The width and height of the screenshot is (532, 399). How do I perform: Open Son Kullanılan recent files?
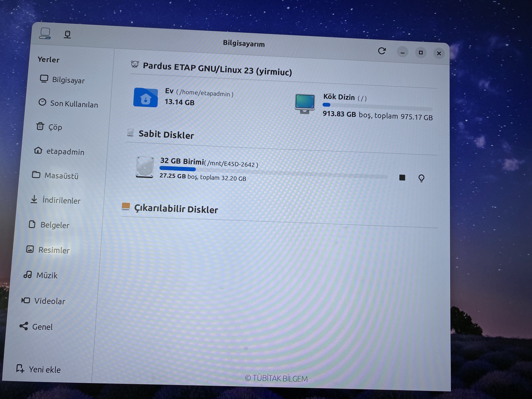tap(74, 104)
